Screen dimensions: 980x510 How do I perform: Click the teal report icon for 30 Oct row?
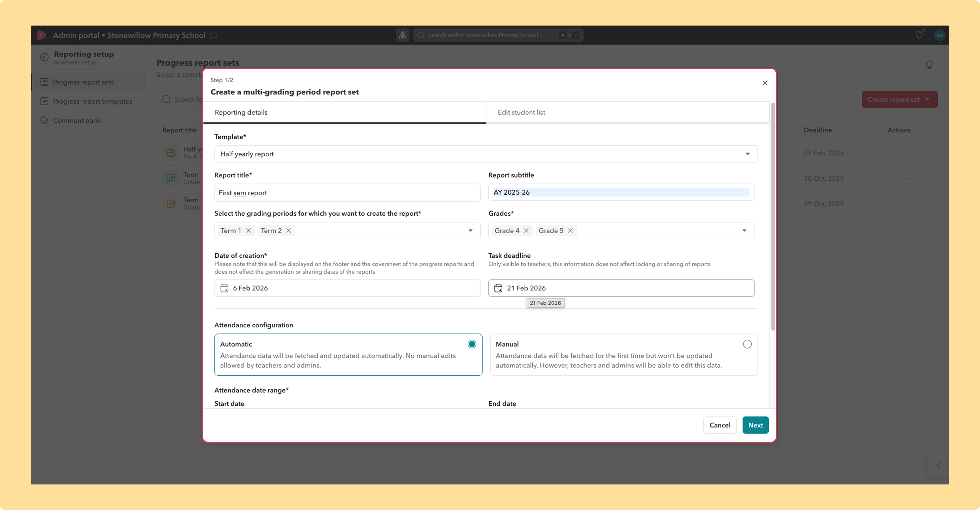[171, 179]
